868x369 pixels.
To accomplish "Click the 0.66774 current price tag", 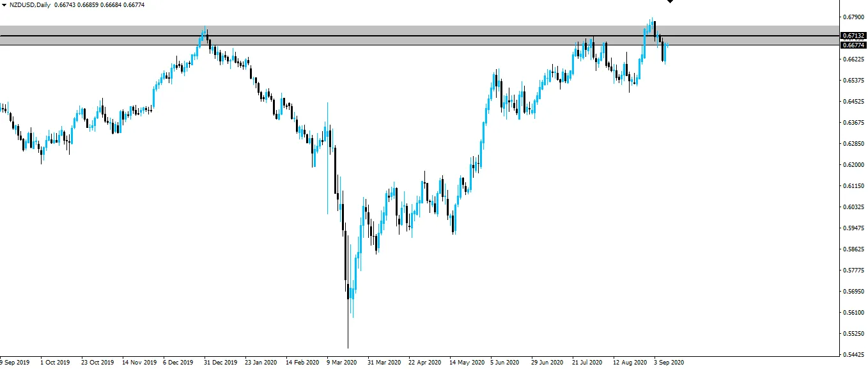I will click(854, 45).
